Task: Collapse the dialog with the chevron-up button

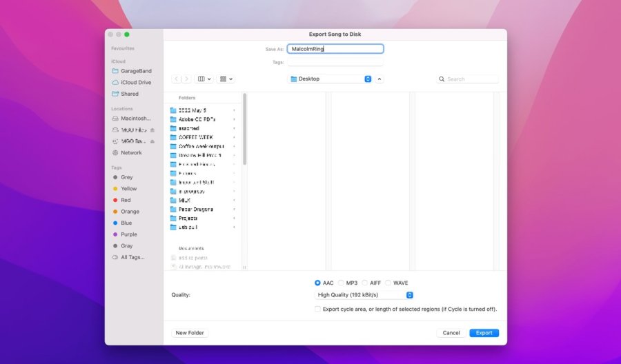Action: (379, 79)
